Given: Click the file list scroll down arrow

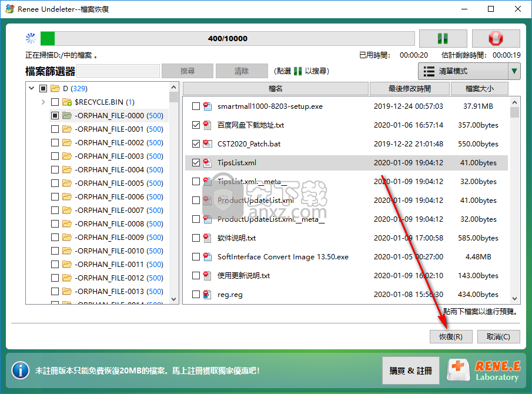Looking at the screenshot, I should [515, 299].
